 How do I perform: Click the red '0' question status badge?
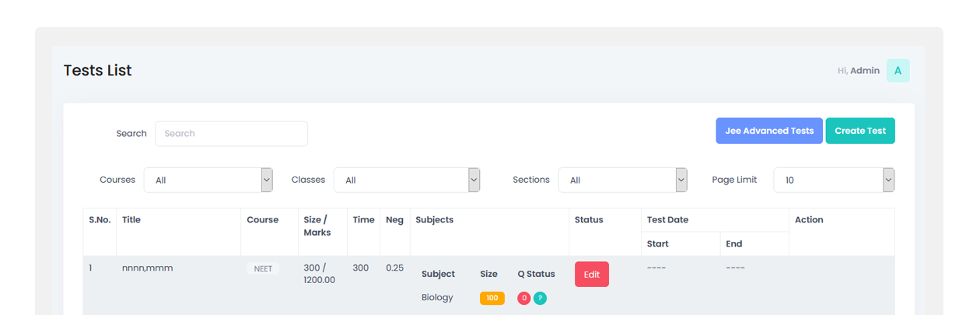click(524, 298)
